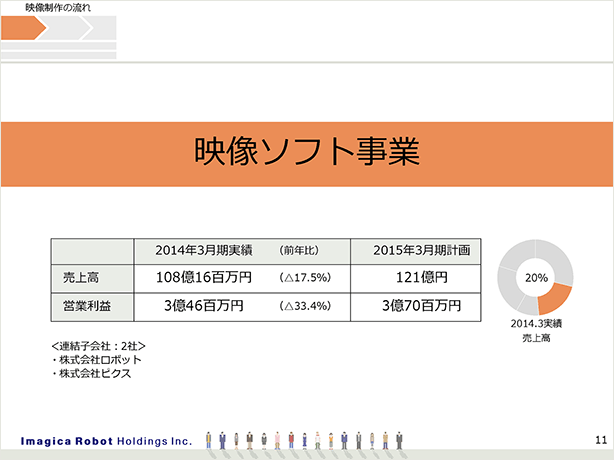Click the first person figure in footer row
Image resolution: width=614 pixels, height=460 pixels.
[209, 440]
